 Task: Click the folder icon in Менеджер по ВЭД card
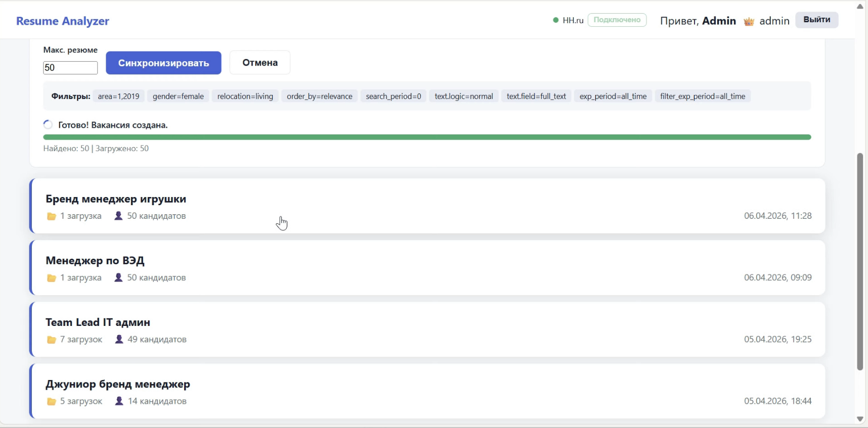51,278
